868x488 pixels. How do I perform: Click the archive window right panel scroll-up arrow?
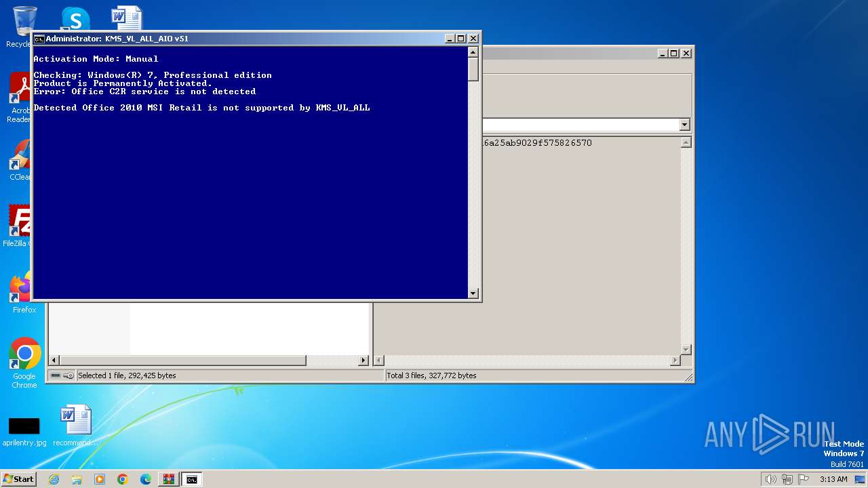pyautogui.click(x=686, y=142)
